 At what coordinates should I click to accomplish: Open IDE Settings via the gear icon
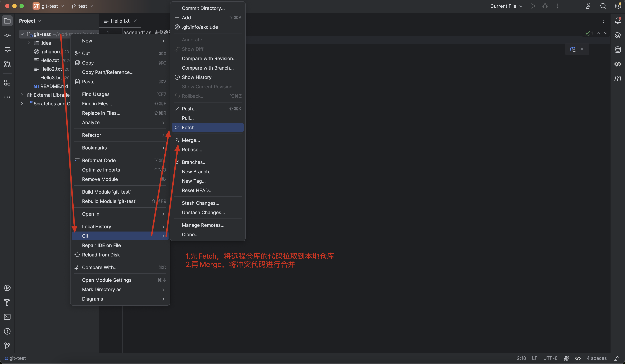(x=618, y=6)
